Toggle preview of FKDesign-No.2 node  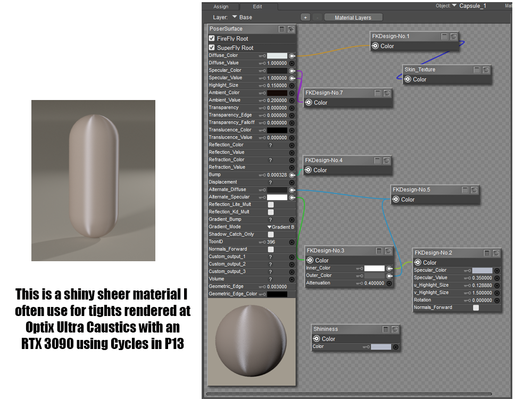click(496, 253)
